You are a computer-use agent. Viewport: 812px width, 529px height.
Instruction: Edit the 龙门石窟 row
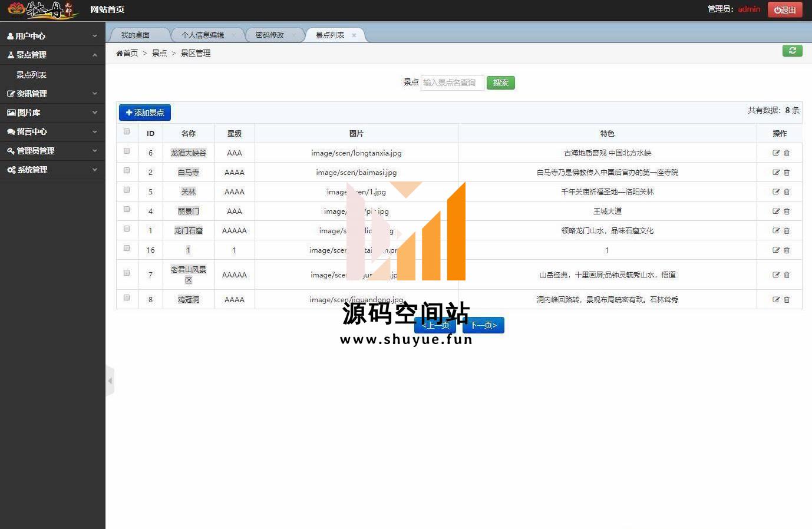(776, 230)
